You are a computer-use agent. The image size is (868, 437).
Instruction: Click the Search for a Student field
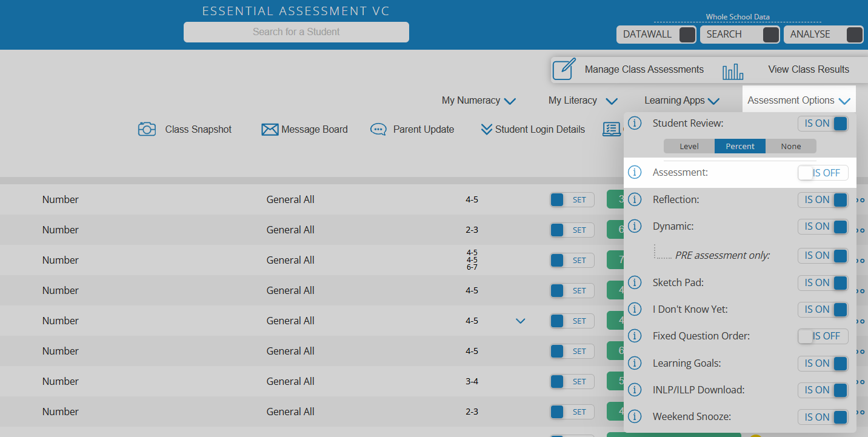(296, 32)
